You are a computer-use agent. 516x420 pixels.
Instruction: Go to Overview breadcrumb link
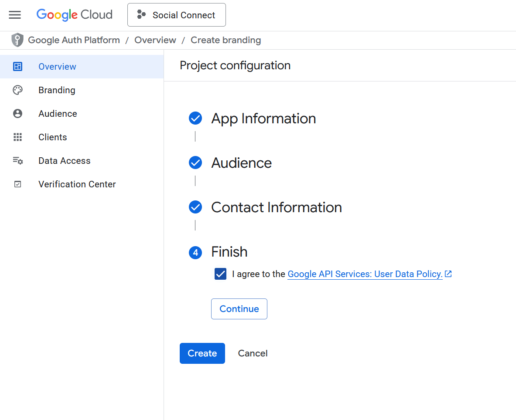pyautogui.click(x=155, y=40)
